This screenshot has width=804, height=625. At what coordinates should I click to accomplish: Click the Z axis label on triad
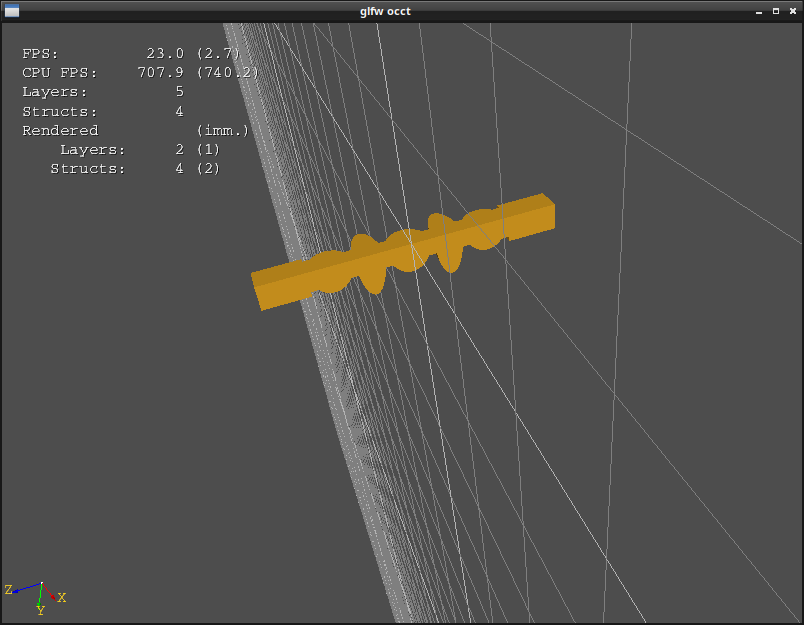(x=9, y=590)
